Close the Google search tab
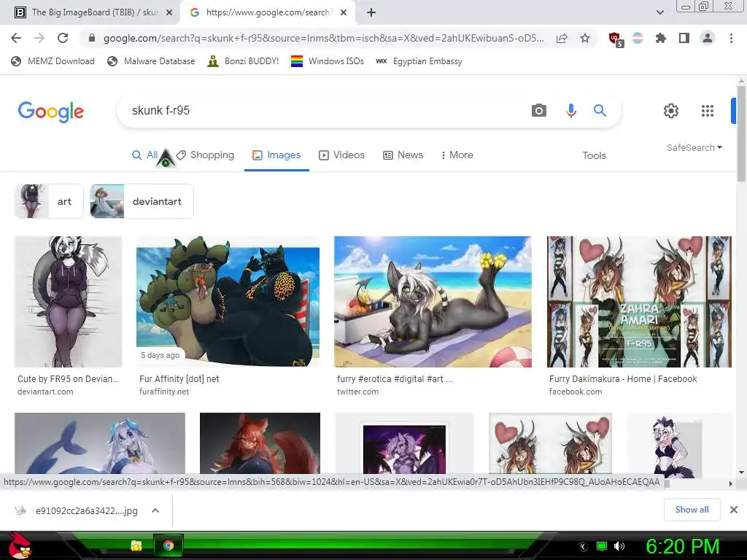The width and height of the screenshot is (747, 560). click(344, 13)
